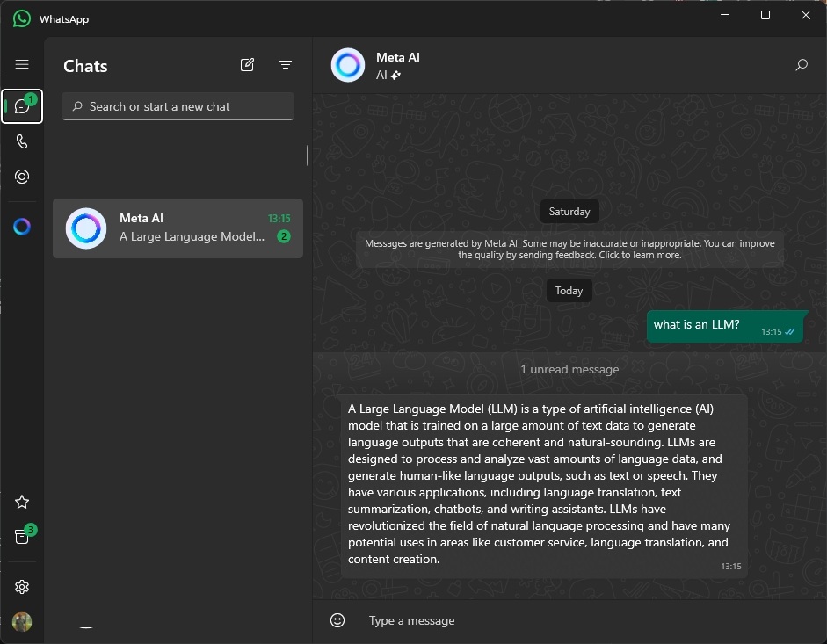Search within the Meta AI conversation

(801, 65)
